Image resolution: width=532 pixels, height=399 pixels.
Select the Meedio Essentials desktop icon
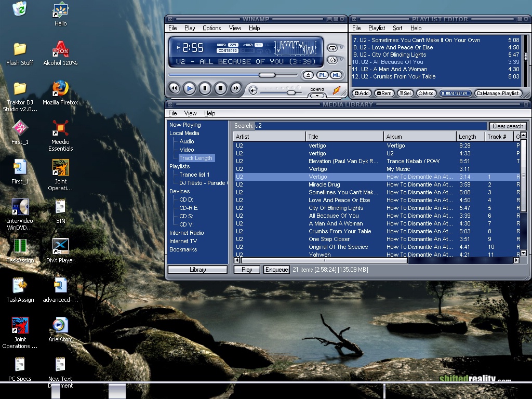click(60, 136)
